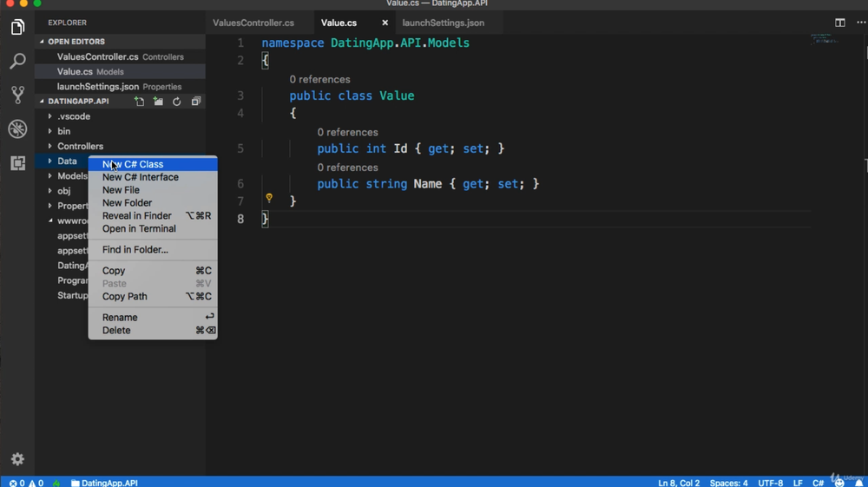Click the 0 references lens above Id property
Screen dimensions: 868x487
click(x=348, y=132)
